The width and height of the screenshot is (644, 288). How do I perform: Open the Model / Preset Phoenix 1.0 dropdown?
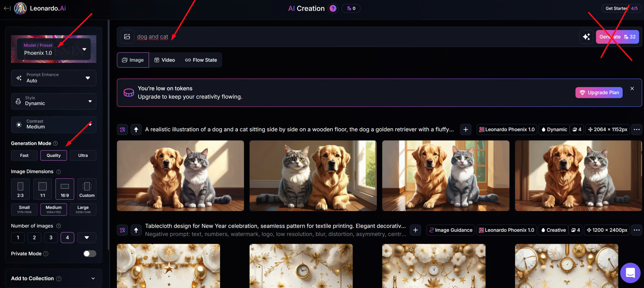pos(54,49)
